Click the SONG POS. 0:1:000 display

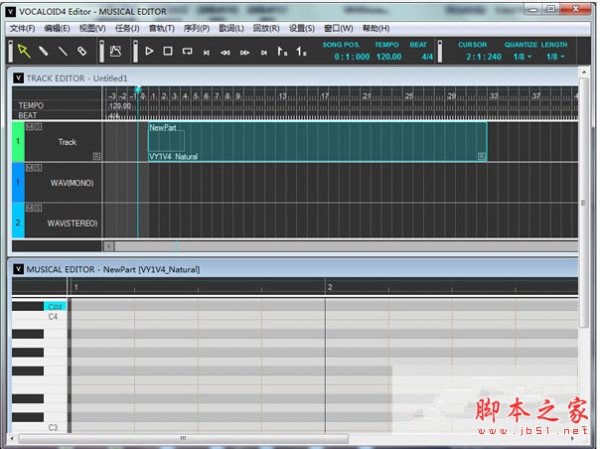click(x=352, y=57)
